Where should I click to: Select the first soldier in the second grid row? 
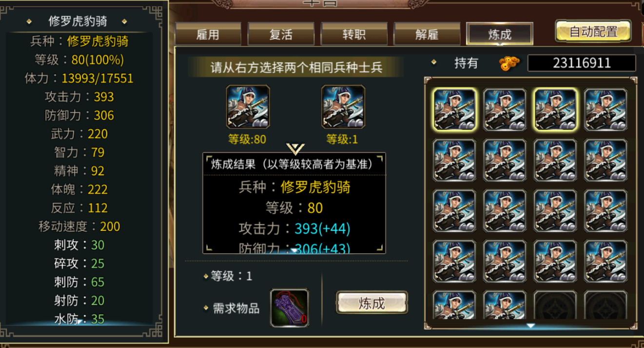click(454, 161)
